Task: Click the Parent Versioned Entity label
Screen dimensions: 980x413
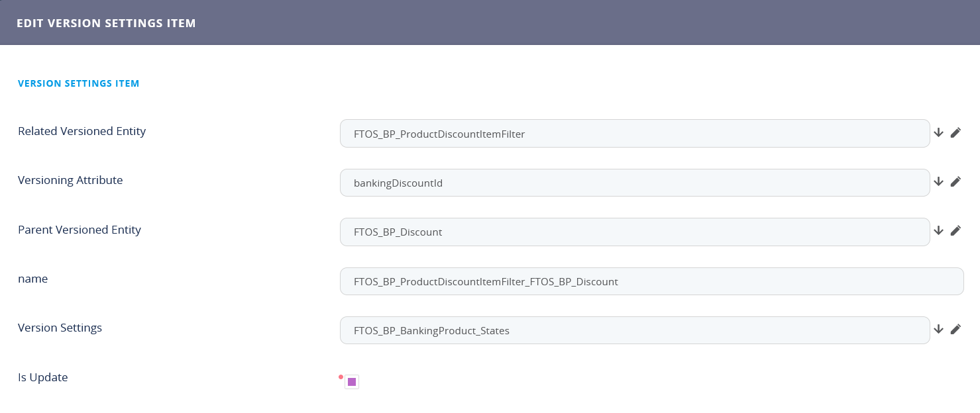Action: point(80,230)
